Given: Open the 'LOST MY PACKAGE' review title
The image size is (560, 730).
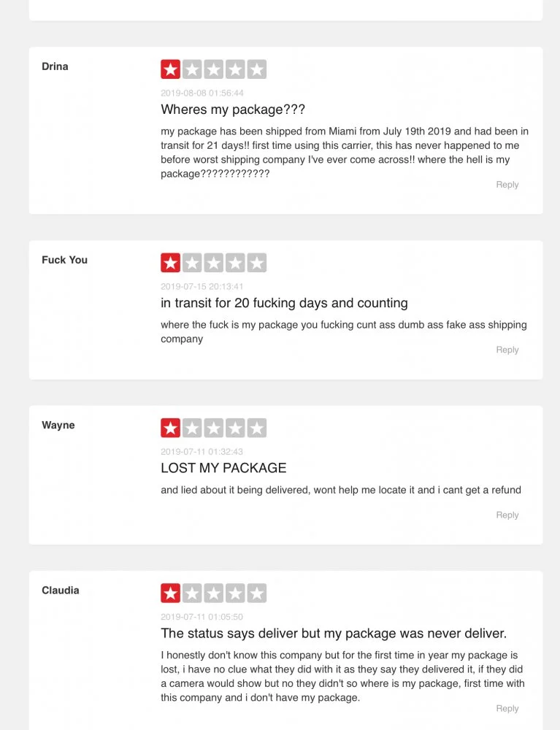Looking at the screenshot, I should click(x=223, y=468).
